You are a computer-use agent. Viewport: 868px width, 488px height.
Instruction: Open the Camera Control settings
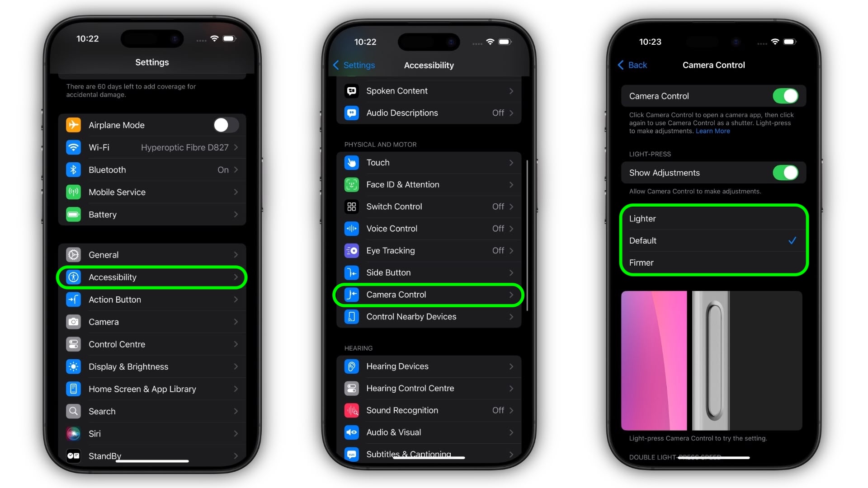[428, 294]
